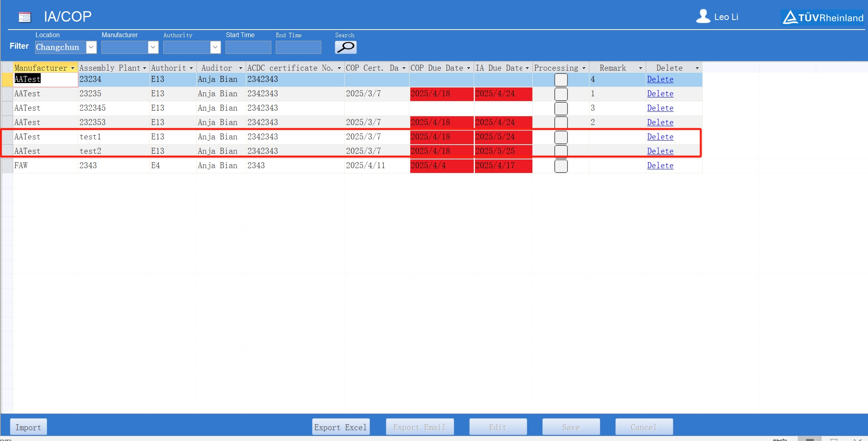Click Delete link for plant 232353
Viewport: 868px width, 441px height.
[660, 123]
